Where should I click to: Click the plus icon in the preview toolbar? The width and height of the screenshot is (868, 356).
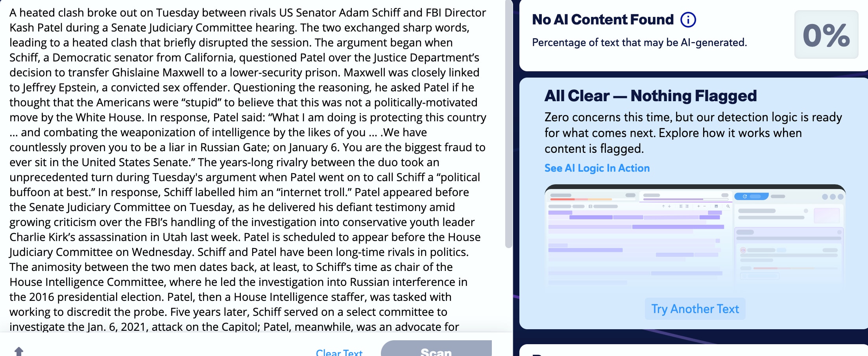(x=699, y=206)
